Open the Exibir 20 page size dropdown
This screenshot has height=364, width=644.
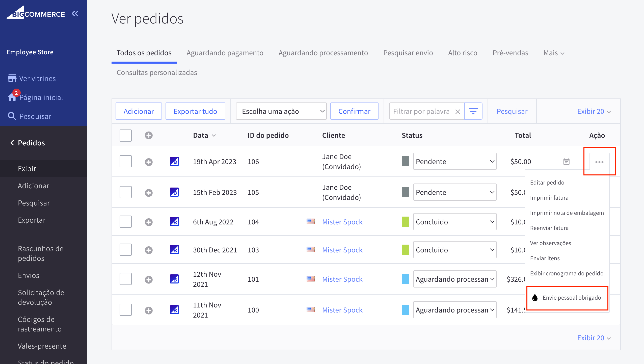594,111
